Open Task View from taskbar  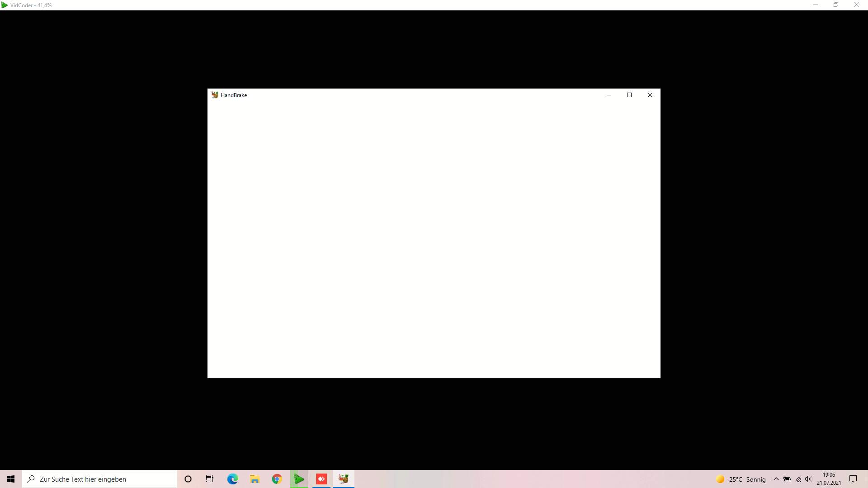(210, 479)
